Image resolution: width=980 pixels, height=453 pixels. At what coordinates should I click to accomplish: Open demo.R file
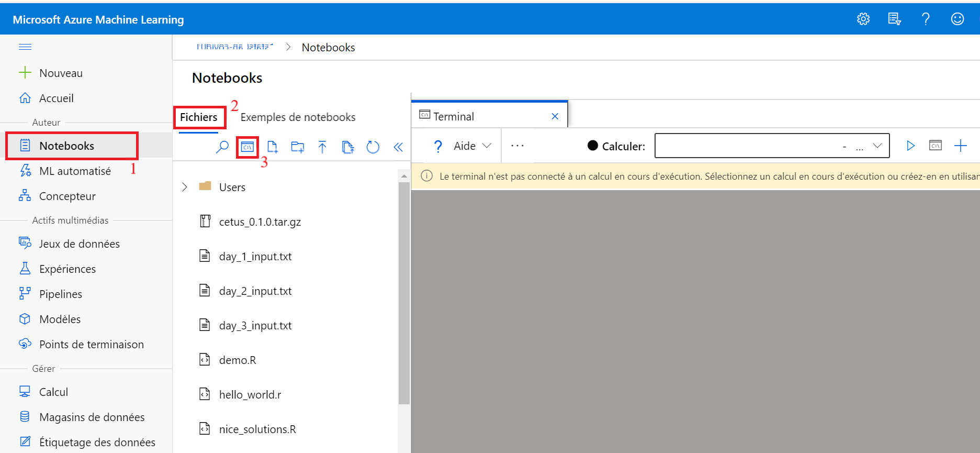[228, 360]
